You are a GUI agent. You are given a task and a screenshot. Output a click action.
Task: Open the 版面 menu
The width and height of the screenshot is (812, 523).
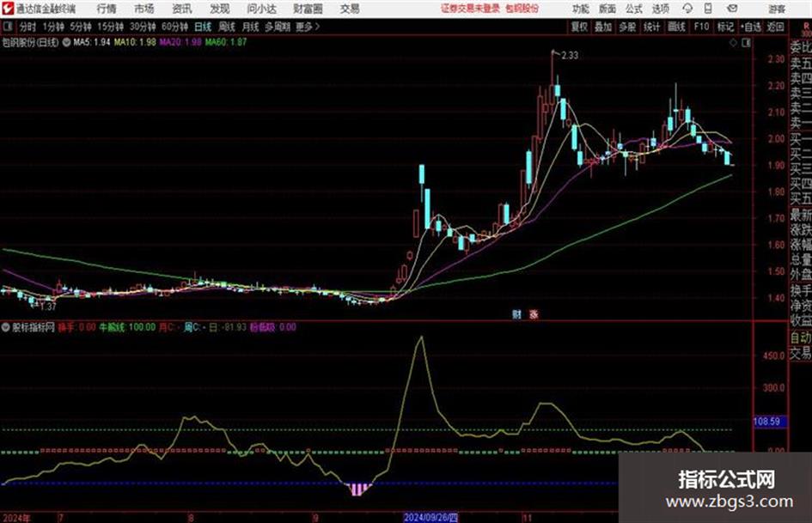click(607, 9)
